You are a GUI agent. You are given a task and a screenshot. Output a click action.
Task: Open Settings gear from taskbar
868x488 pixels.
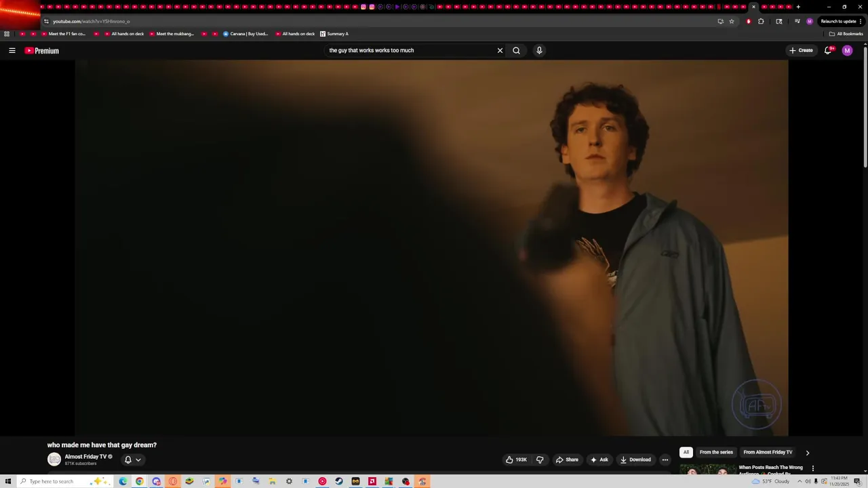pyautogui.click(x=289, y=481)
